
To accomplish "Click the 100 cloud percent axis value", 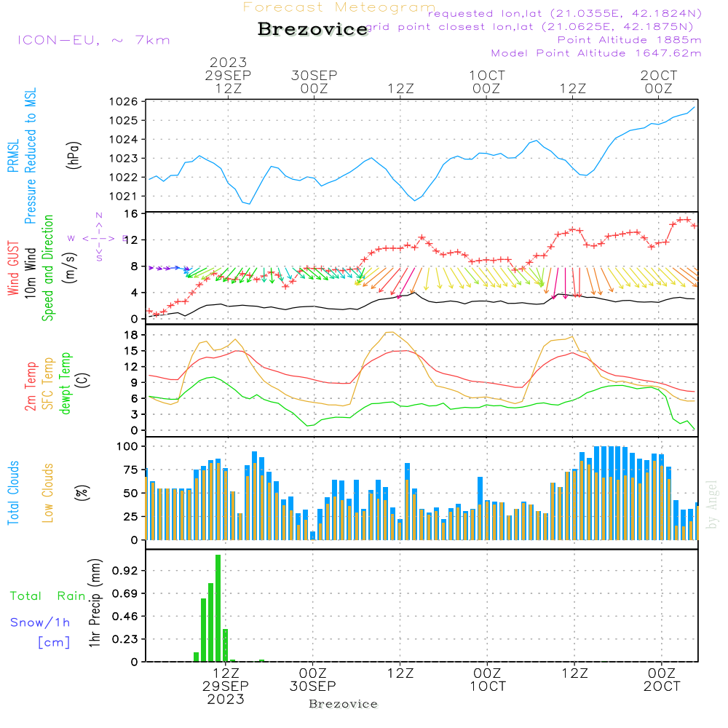I will (x=127, y=446).
